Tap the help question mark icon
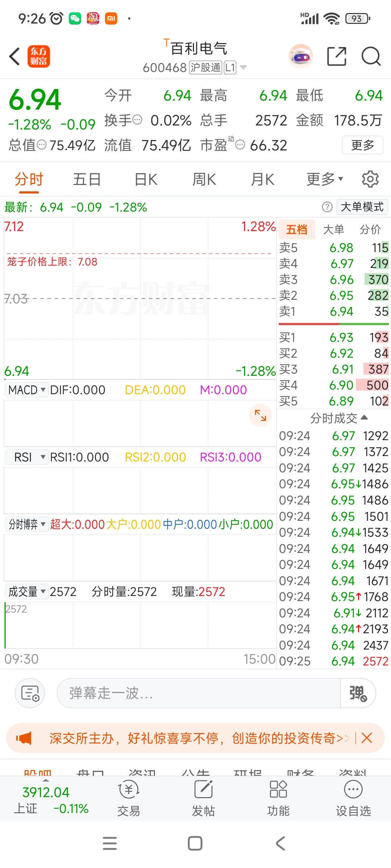 pyautogui.click(x=327, y=207)
